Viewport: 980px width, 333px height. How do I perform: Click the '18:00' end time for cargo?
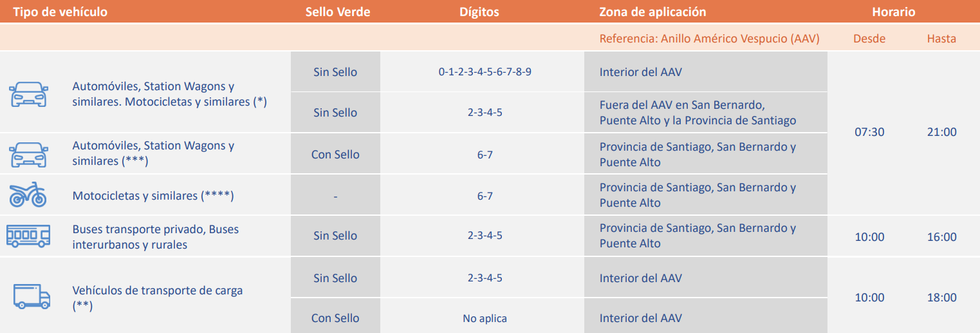[941, 298]
